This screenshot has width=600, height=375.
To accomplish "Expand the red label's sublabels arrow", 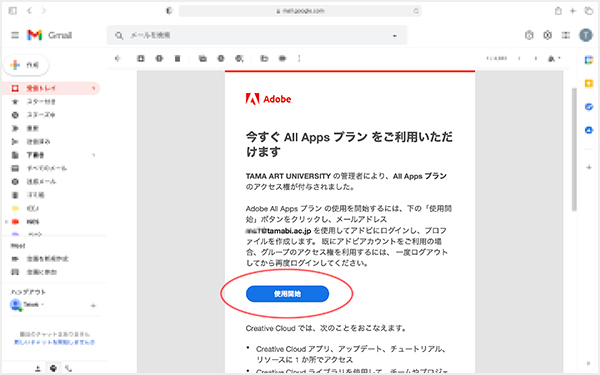I will 6,222.
